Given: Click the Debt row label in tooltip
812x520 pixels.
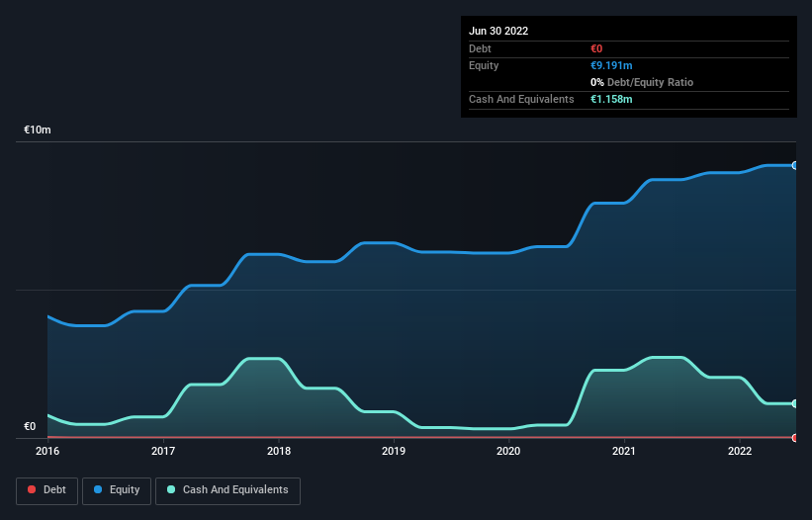Looking at the screenshot, I should [480, 48].
